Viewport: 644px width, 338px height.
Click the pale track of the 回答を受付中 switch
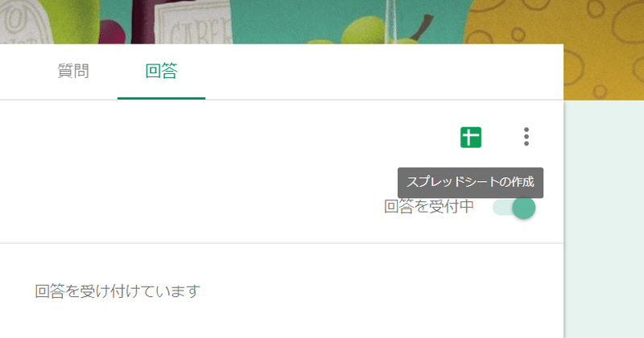(502, 208)
